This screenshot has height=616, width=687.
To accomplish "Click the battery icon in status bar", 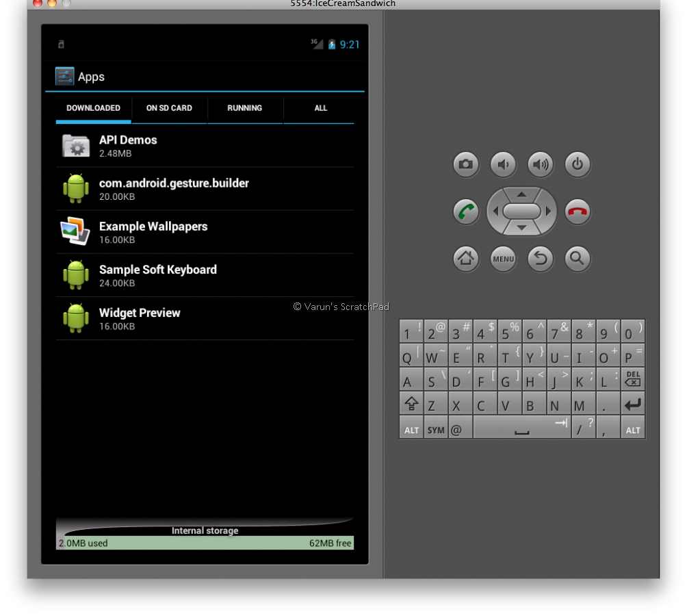I will coord(332,44).
